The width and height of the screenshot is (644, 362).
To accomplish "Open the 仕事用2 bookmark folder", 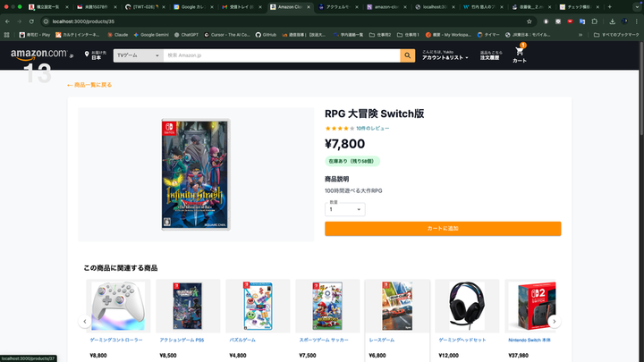I will (x=380, y=35).
